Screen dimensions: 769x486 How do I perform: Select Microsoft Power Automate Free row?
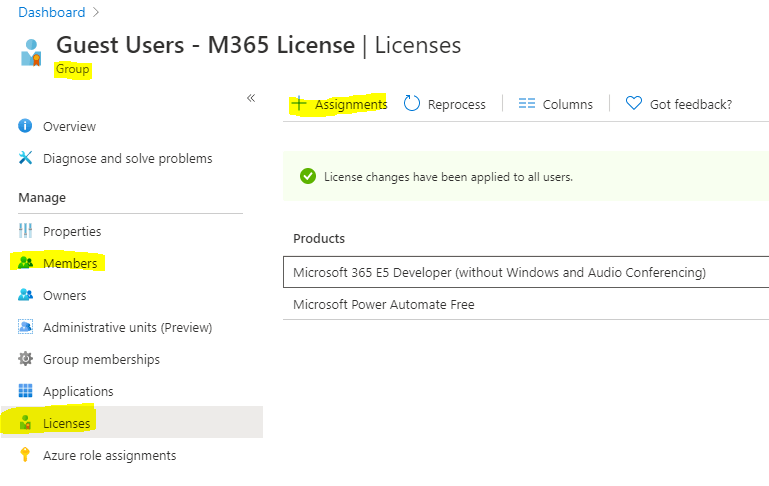(384, 304)
